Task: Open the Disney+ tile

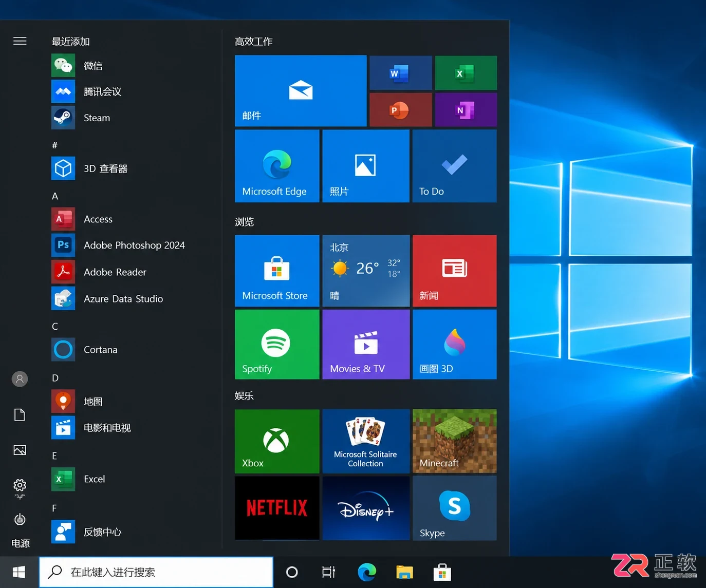Action: (366, 508)
